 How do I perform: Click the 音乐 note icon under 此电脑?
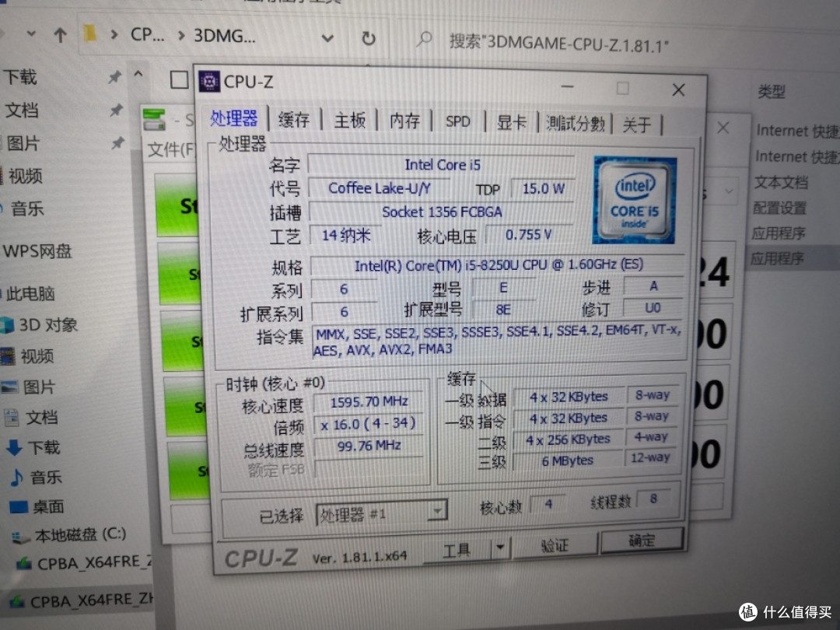click(16, 478)
